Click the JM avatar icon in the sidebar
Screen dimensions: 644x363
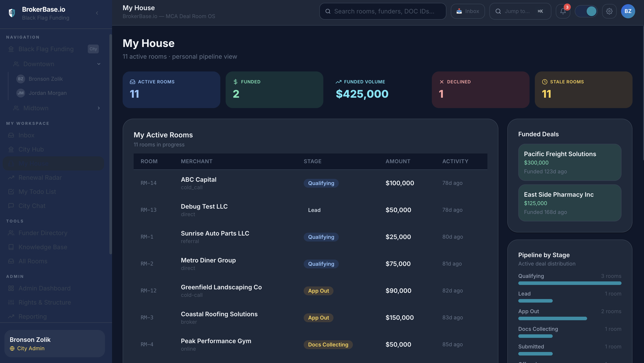21,93
